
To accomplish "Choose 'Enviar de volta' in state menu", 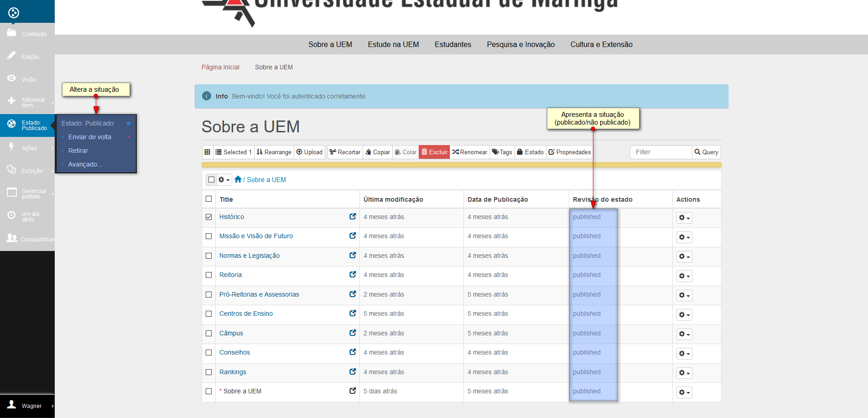I will [x=89, y=137].
